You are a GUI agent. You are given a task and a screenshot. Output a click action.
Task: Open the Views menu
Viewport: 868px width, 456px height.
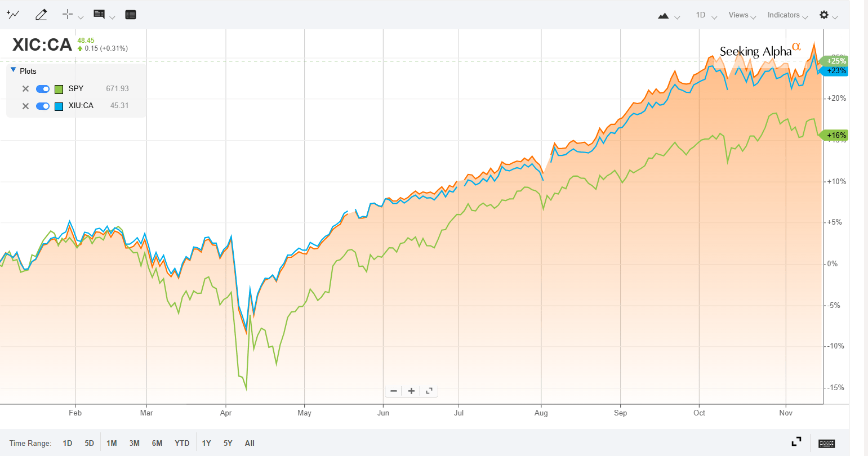739,15
